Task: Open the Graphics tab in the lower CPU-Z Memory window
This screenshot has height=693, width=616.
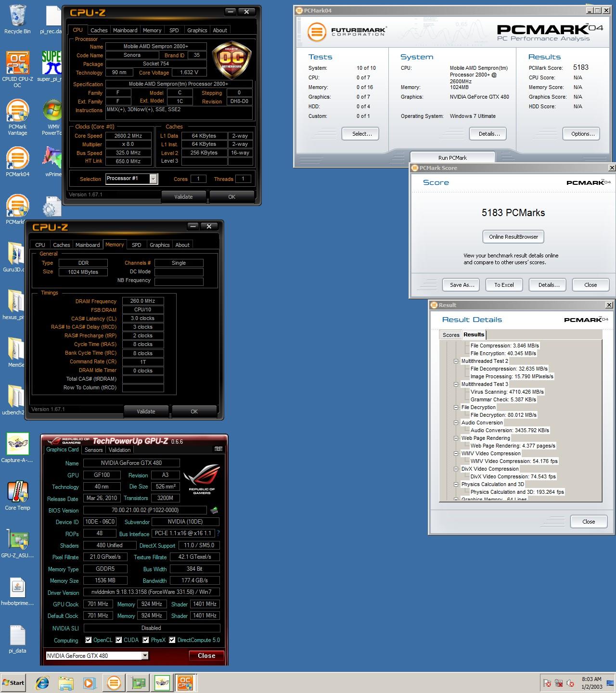Action: pos(160,245)
